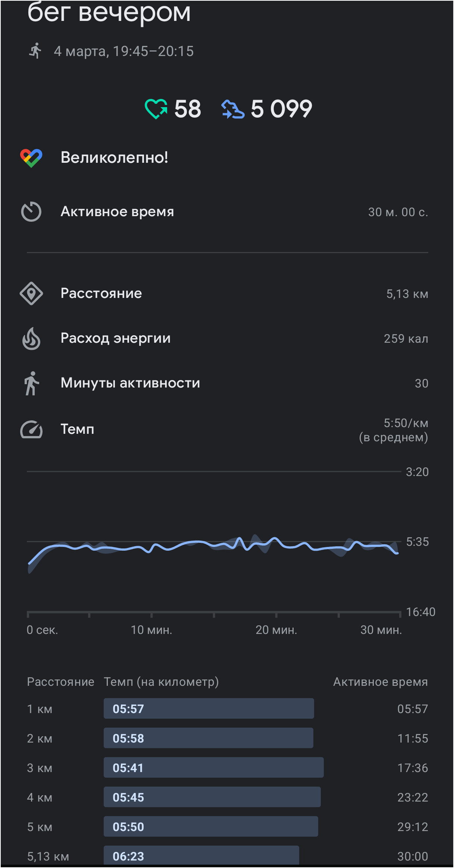454x868 pixels.
Task: Tap the Google Fit heart logo
Action: click(x=31, y=158)
